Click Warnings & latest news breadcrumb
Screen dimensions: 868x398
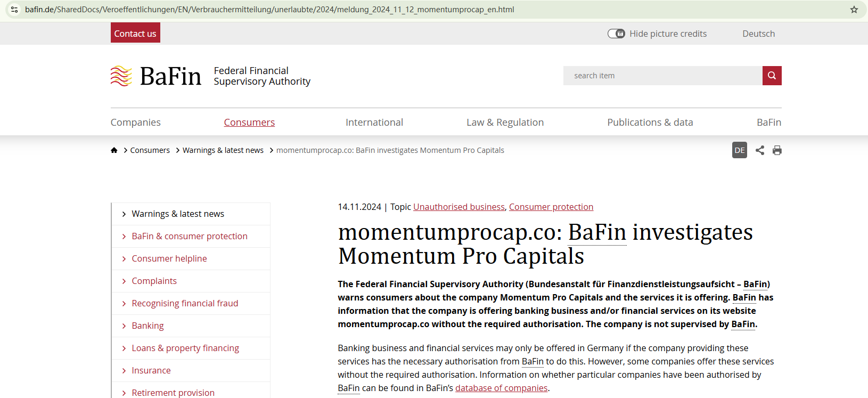pos(223,150)
